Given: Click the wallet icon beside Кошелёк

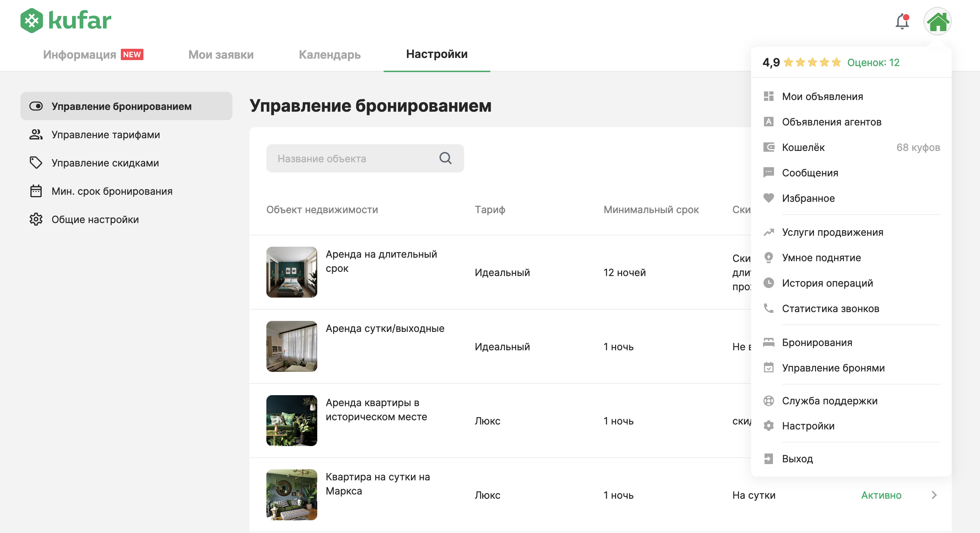Looking at the screenshot, I should [x=768, y=147].
